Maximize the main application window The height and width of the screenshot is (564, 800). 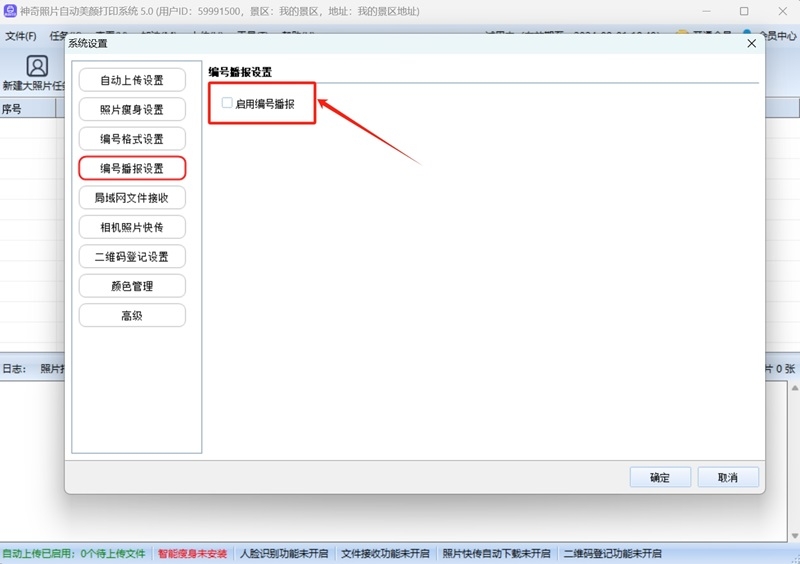744,11
